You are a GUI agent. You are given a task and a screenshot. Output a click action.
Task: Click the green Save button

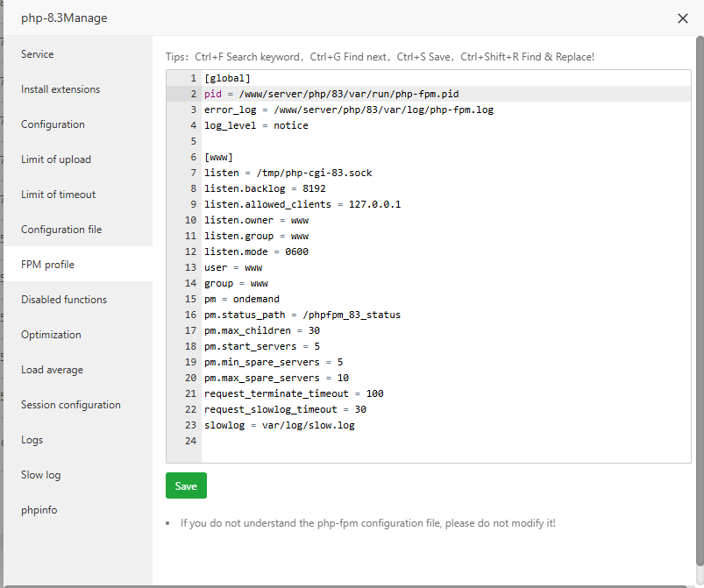point(186,485)
